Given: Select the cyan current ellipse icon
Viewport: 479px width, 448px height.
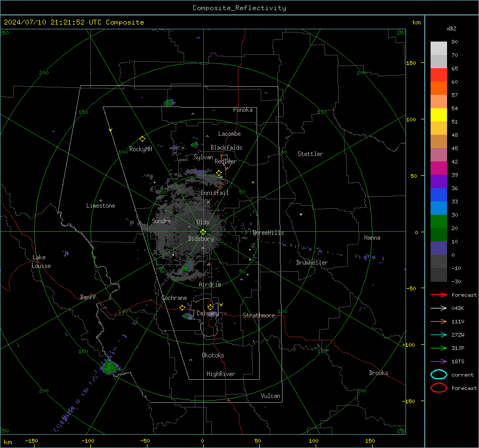Looking at the screenshot, I should pos(439,374).
